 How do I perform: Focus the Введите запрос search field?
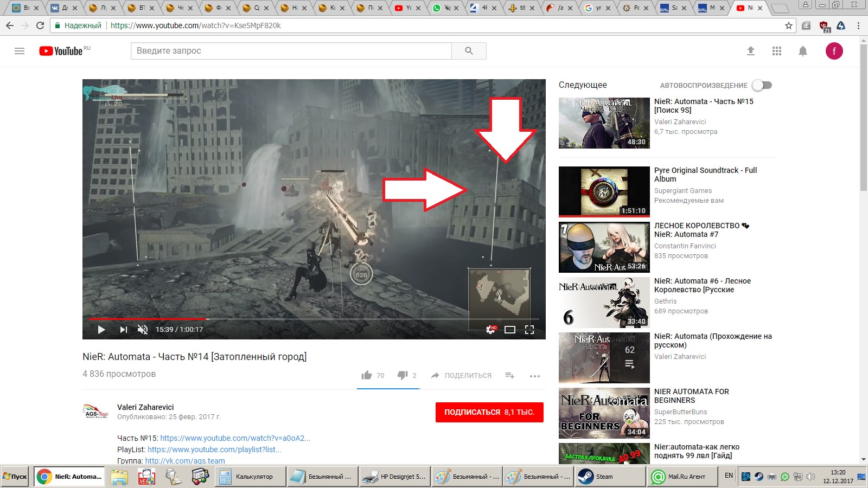pos(291,51)
